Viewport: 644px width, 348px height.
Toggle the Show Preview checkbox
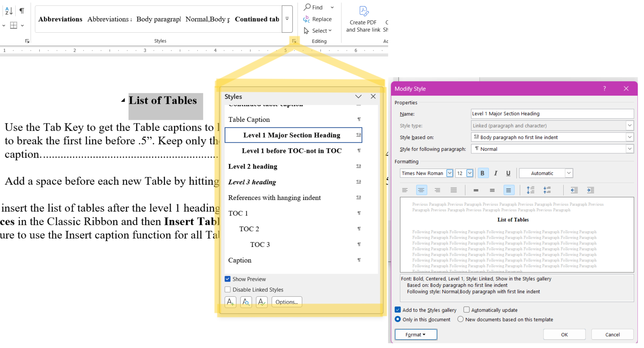coord(227,279)
